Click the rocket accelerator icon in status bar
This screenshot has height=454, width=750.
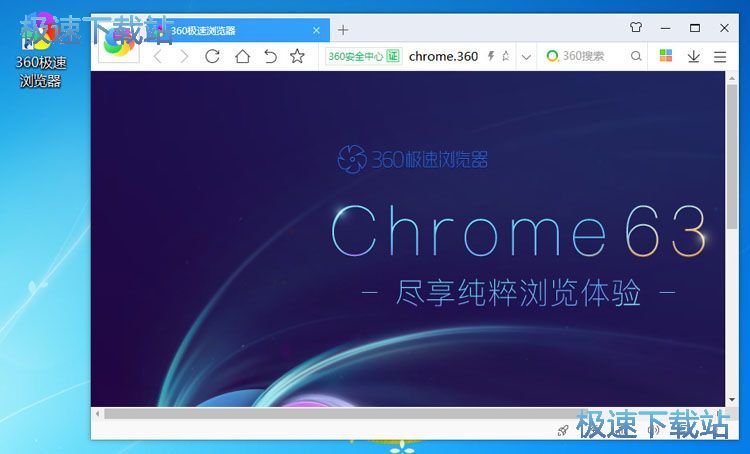[x=563, y=431]
